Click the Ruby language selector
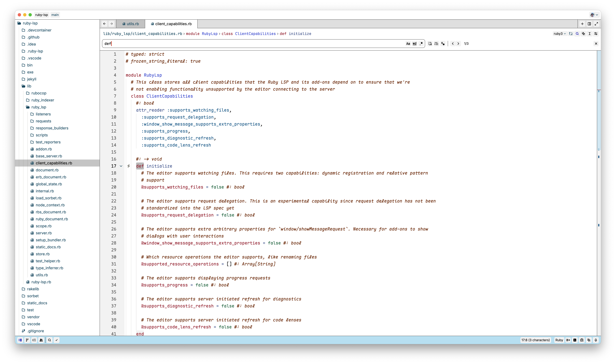Image resolution: width=616 pixels, height=364 pixels. (x=559, y=340)
